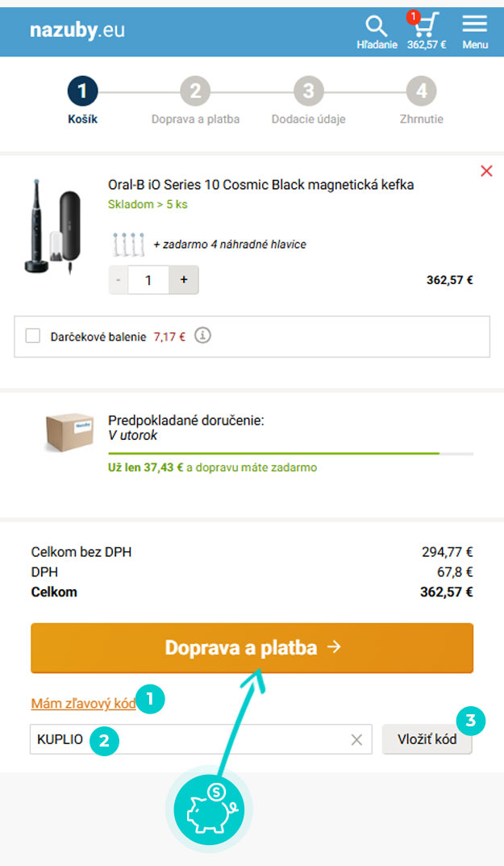Viewport: 504px width, 866px height.
Task: Remove item with the red X icon
Action: [x=486, y=170]
